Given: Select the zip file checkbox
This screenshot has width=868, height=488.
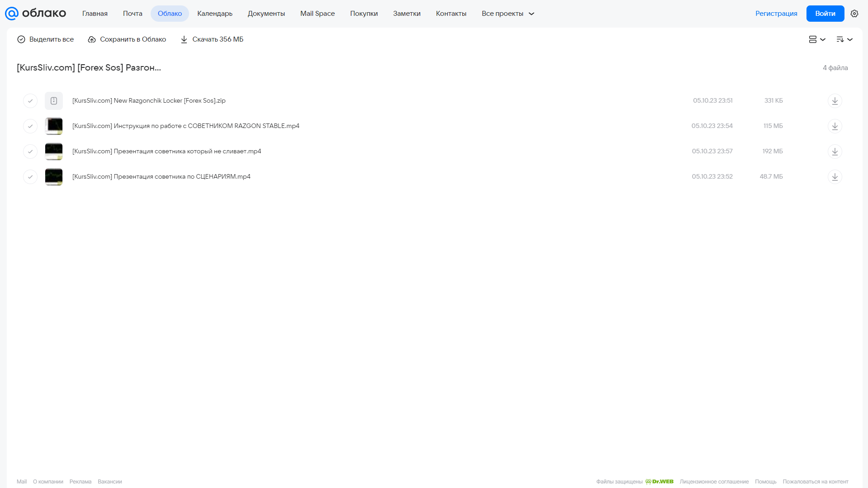Looking at the screenshot, I should (x=30, y=101).
